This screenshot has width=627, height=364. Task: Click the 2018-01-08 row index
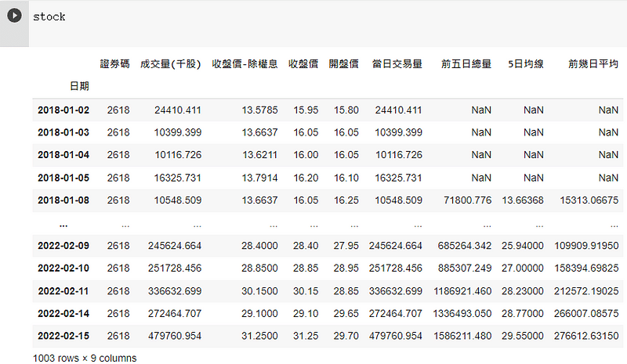(63, 200)
